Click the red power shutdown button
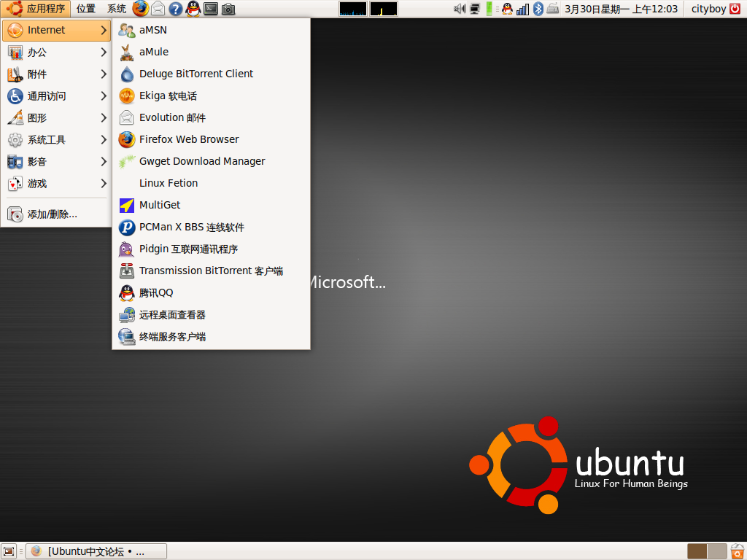The image size is (747, 560). pyautogui.click(x=735, y=9)
